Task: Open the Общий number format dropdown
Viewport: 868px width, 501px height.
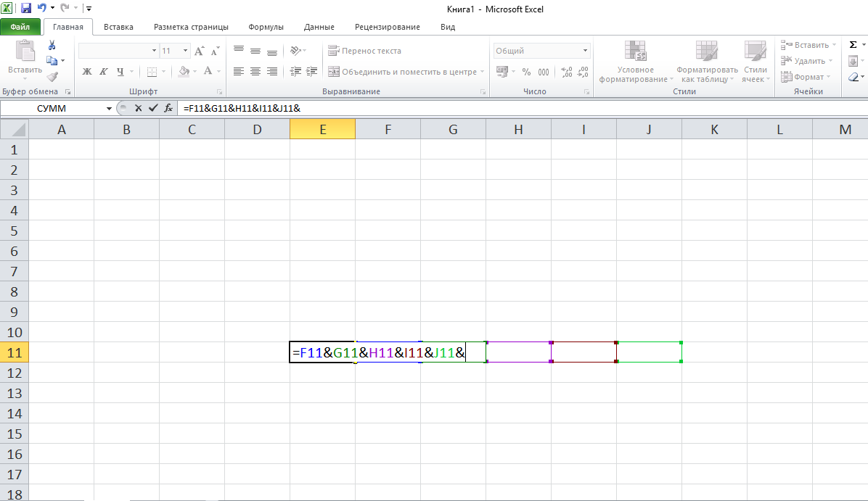Action: click(585, 50)
